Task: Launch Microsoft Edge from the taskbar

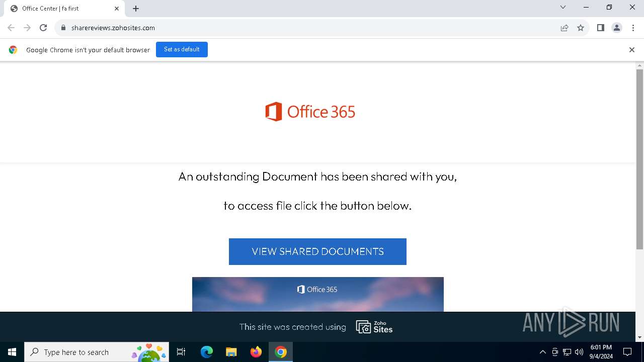Action: click(x=207, y=352)
